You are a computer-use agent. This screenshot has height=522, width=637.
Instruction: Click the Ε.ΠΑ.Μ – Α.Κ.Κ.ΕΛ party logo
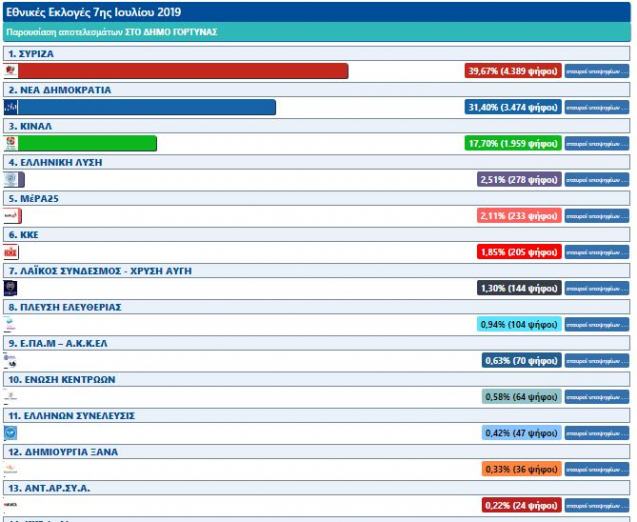tap(10, 360)
